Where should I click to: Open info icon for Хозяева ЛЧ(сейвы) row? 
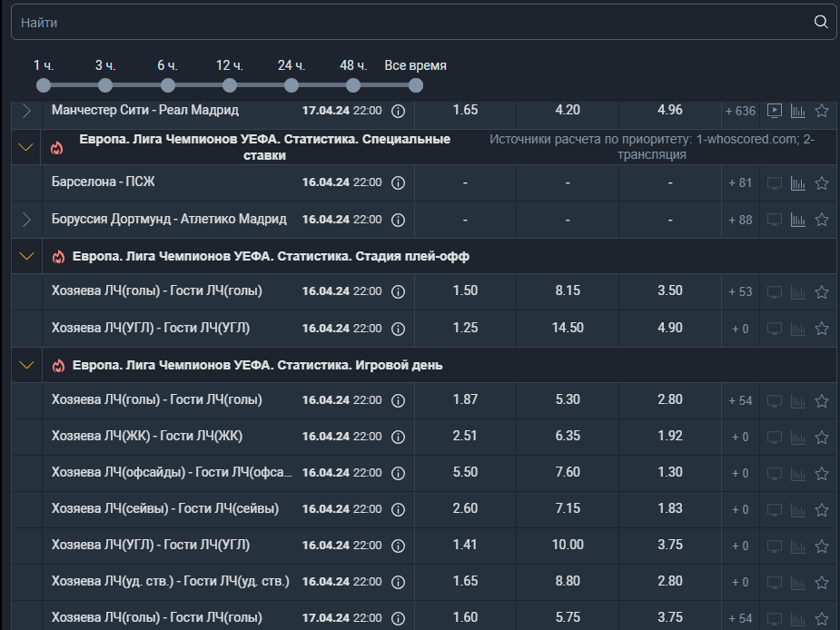pyautogui.click(x=398, y=509)
